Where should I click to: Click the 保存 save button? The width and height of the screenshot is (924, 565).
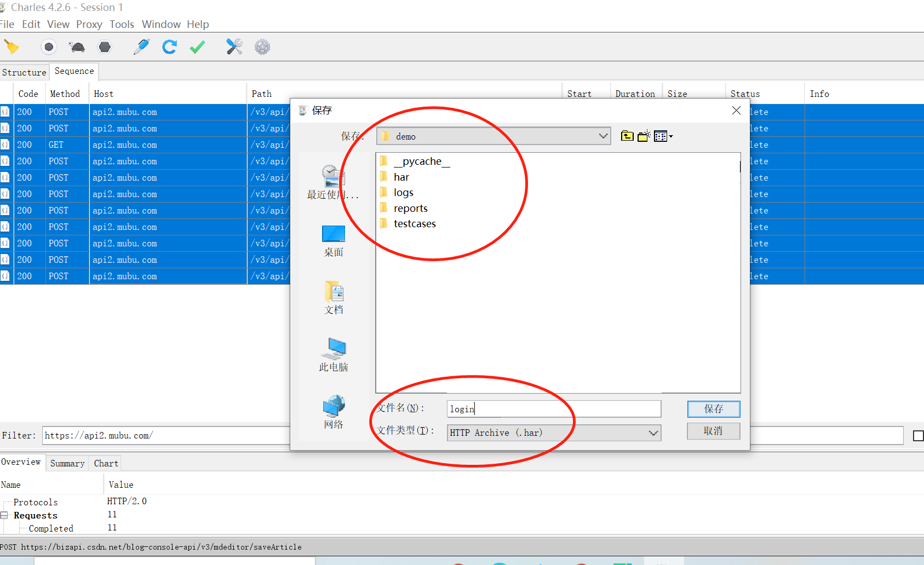pyautogui.click(x=714, y=409)
